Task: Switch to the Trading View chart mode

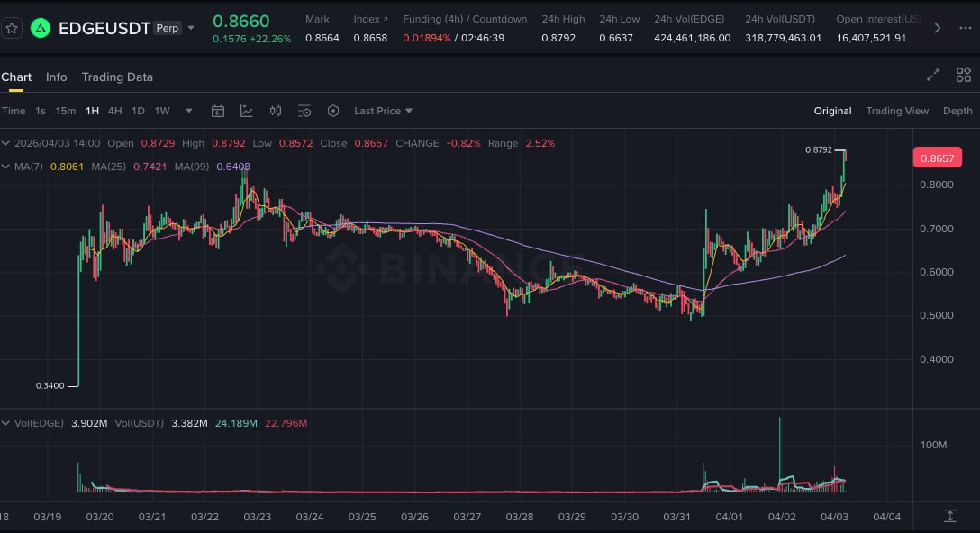Action: coord(896,111)
